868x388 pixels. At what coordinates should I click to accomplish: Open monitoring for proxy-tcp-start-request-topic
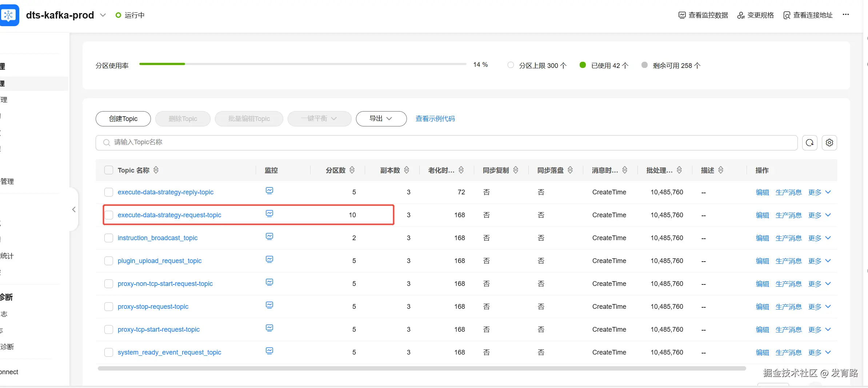pyautogui.click(x=269, y=328)
